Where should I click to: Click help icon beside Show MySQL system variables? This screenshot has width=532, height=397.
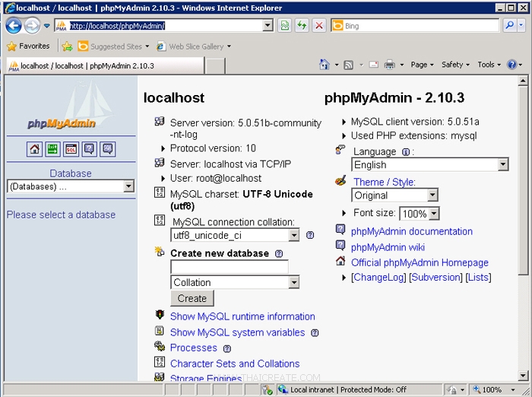[315, 333]
